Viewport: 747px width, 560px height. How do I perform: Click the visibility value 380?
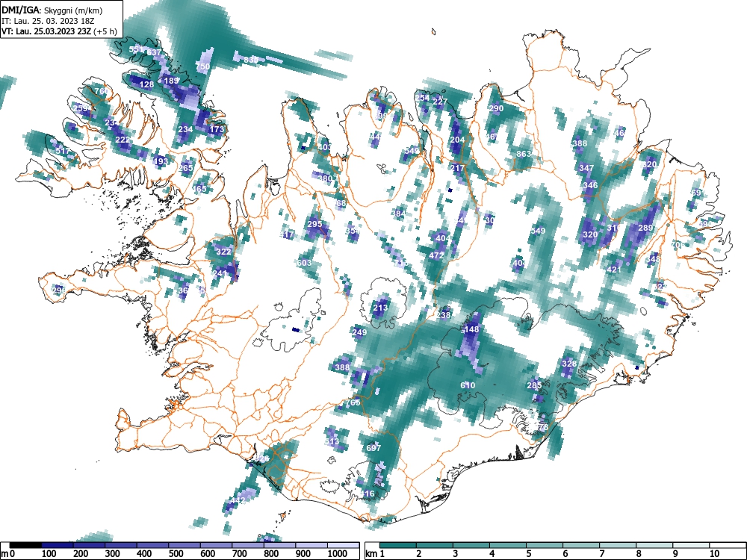click(x=325, y=178)
